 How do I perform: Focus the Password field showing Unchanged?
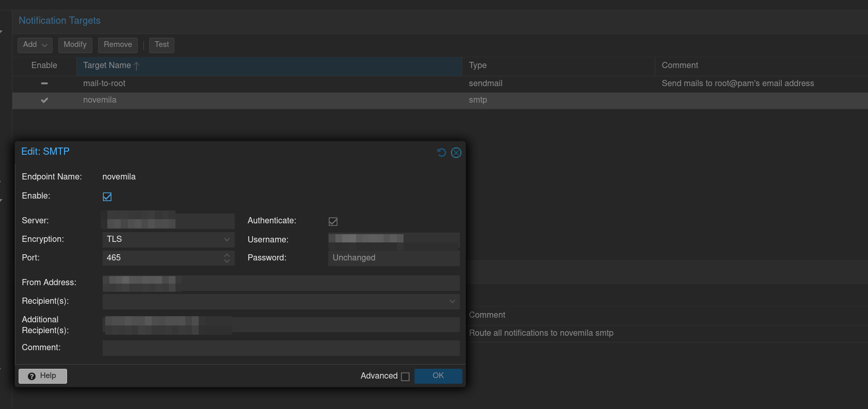click(394, 258)
